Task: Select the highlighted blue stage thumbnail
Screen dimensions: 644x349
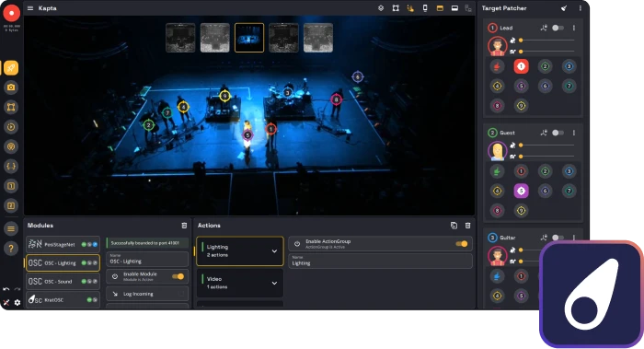Action: 249,38
